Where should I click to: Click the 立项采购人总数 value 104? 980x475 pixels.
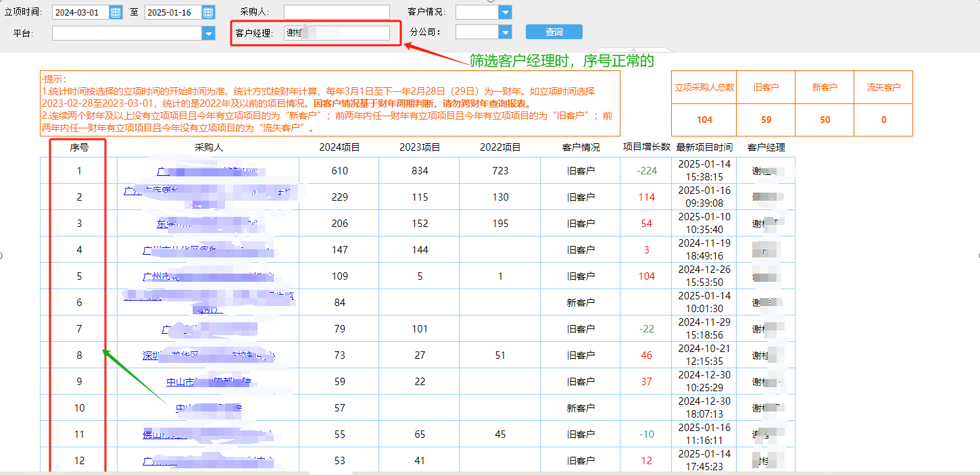pyautogui.click(x=704, y=120)
